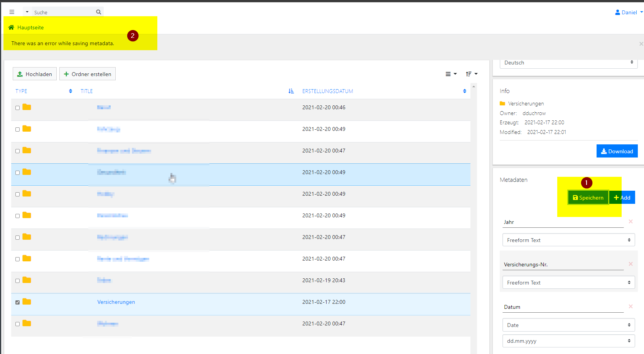
Task: Click the Ordner erstellen button
Action: [88, 74]
